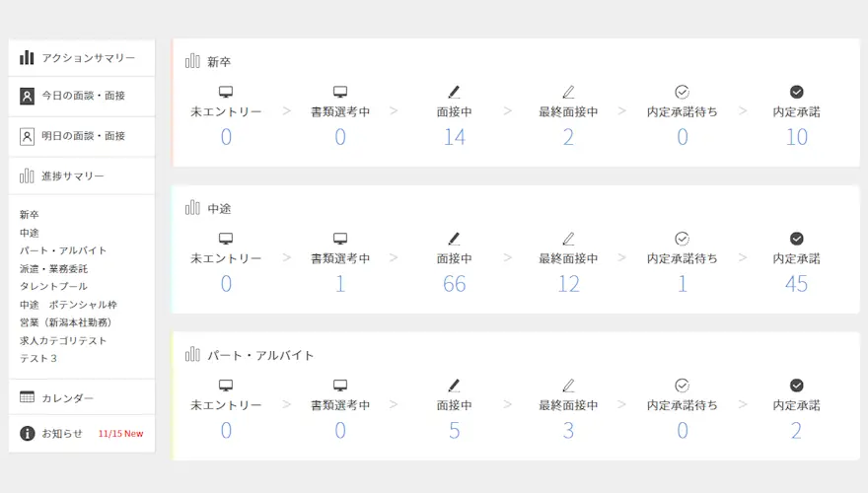Screen dimensions: 868x493
Task: Select タレントプール in the sidebar list
Action: click(x=53, y=286)
